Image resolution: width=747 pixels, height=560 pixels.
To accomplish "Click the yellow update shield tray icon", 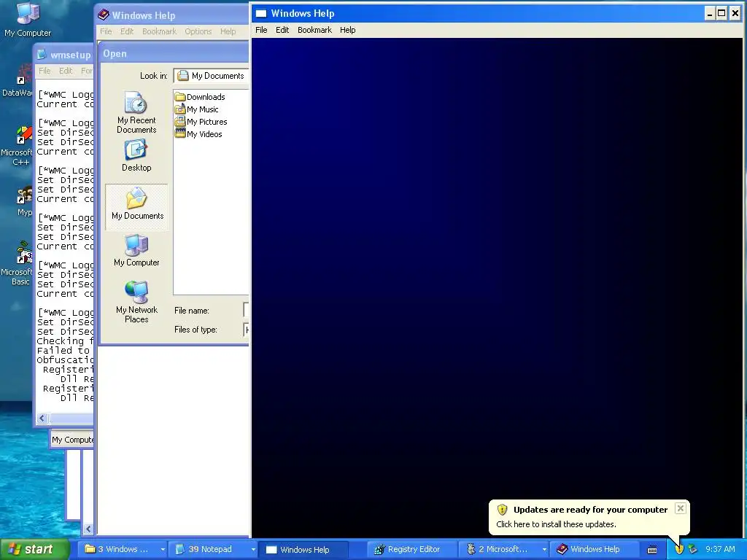I will [679, 550].
